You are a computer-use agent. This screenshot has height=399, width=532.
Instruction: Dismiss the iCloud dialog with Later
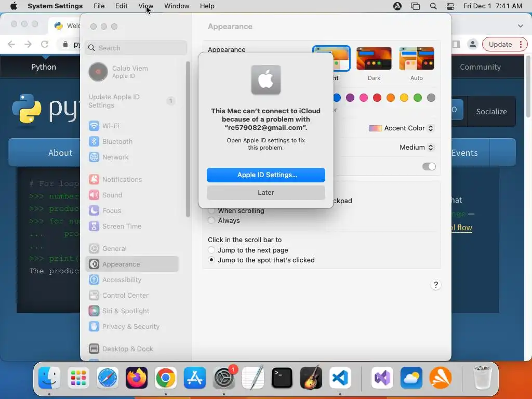(266, 193)
